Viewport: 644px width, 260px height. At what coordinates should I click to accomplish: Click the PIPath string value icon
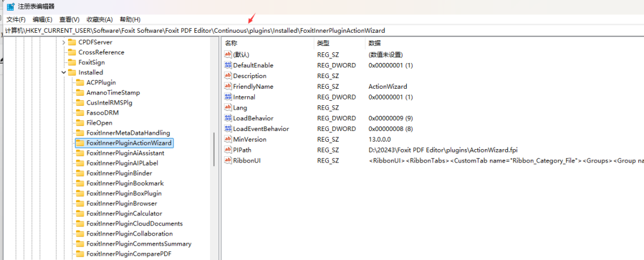pyautogui.click(x=228, y=150)
